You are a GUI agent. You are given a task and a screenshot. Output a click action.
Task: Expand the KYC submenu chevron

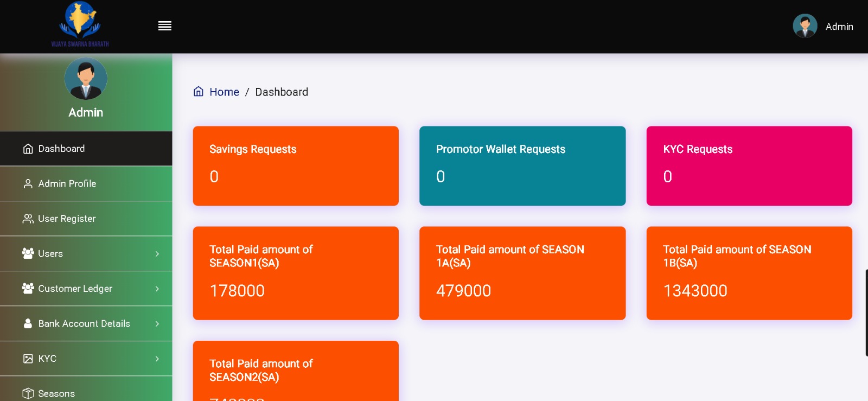157,359
